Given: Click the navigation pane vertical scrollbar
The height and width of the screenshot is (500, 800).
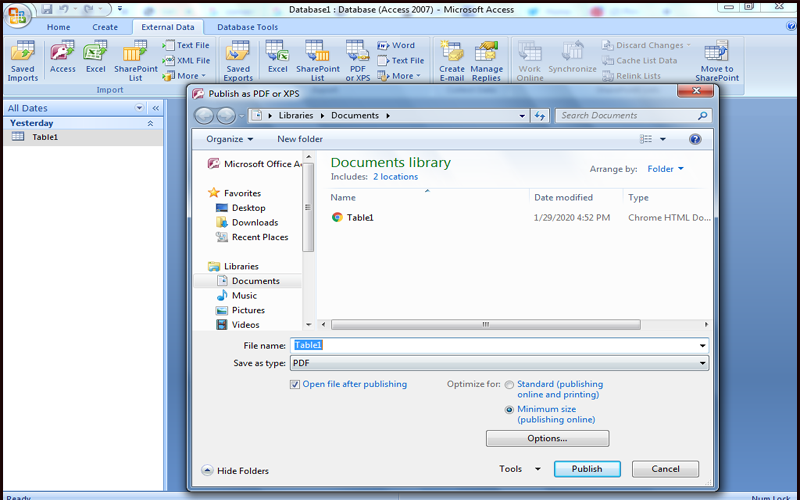Looking at the screenshot, I should coord(308,208).
